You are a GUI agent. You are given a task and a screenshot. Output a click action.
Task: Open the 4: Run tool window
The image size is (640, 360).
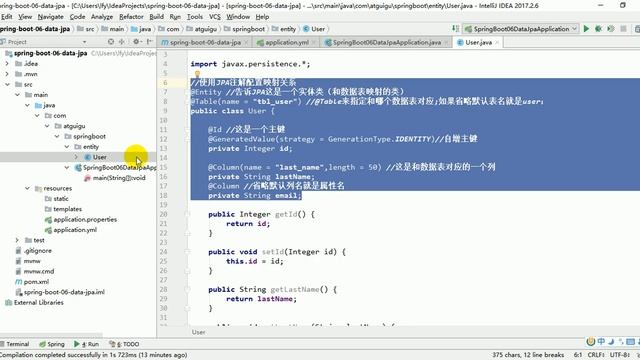coord(87,344)
